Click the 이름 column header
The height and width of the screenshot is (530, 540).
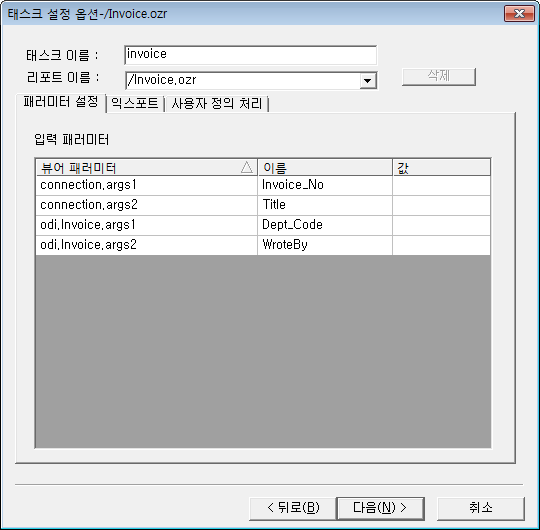point(325,168)
